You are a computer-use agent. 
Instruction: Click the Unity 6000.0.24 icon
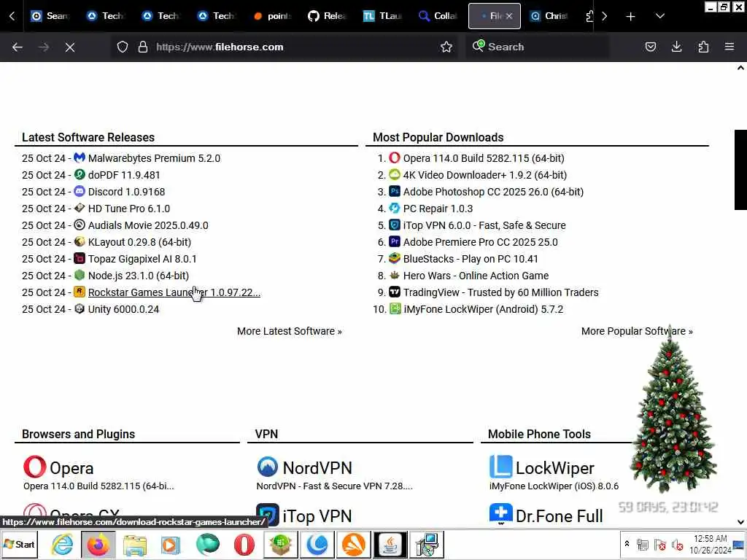click(x=80, y=308)
